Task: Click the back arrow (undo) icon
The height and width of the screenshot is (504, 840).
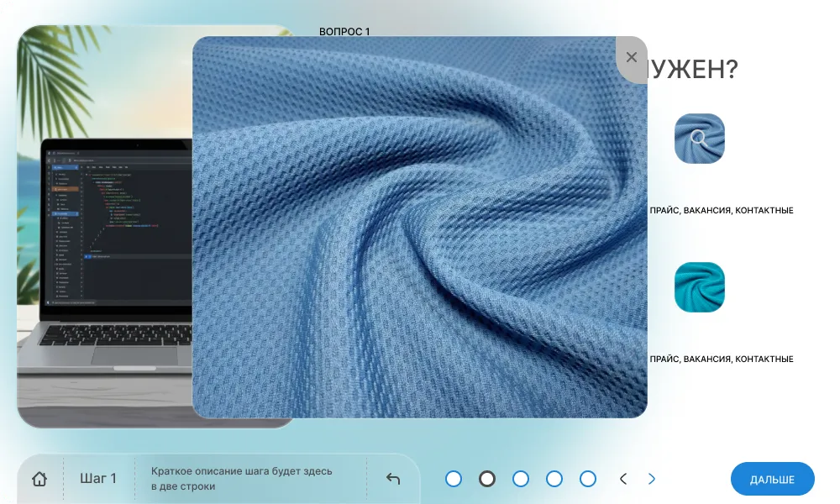Action: pyautogui.click(x=393, y=479)
